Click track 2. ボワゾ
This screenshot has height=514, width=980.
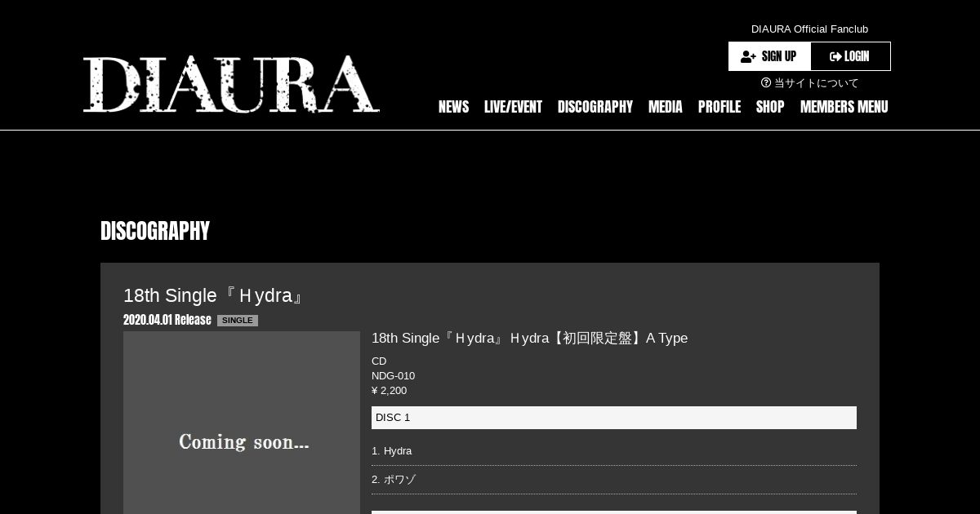click(614, 480)
